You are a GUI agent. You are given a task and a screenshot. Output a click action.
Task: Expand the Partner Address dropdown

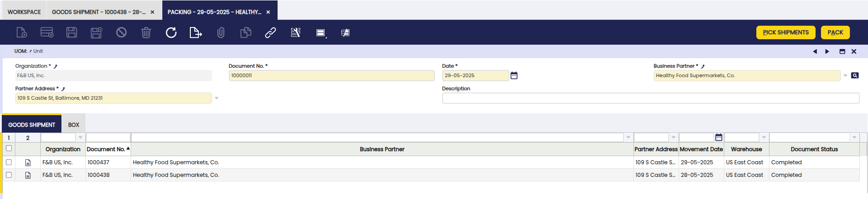click(217, 98)
